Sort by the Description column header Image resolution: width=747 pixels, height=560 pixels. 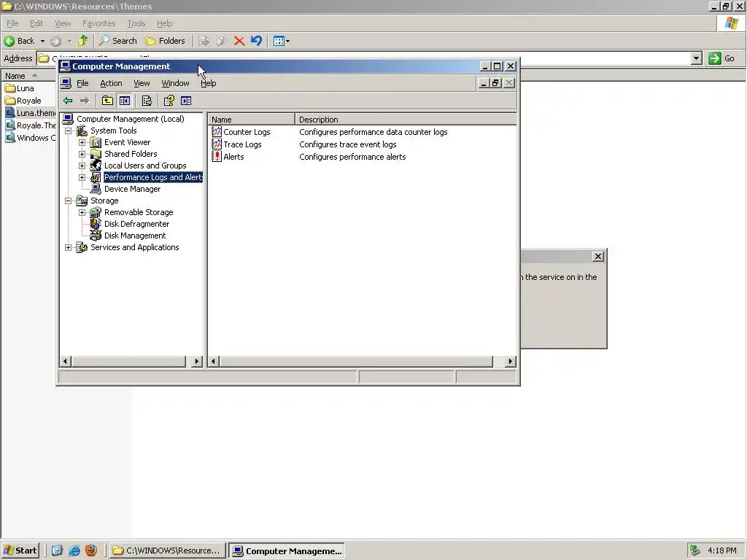click(406, 120)
